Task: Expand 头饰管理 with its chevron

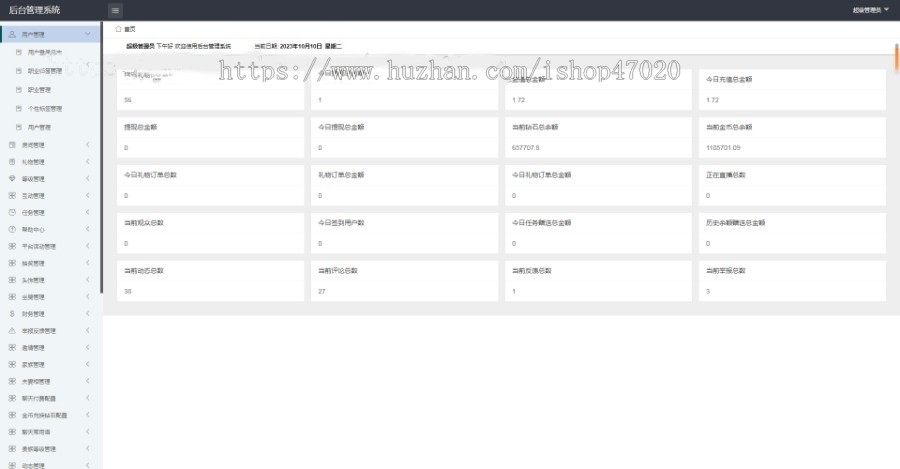Action: click(88, 280)
